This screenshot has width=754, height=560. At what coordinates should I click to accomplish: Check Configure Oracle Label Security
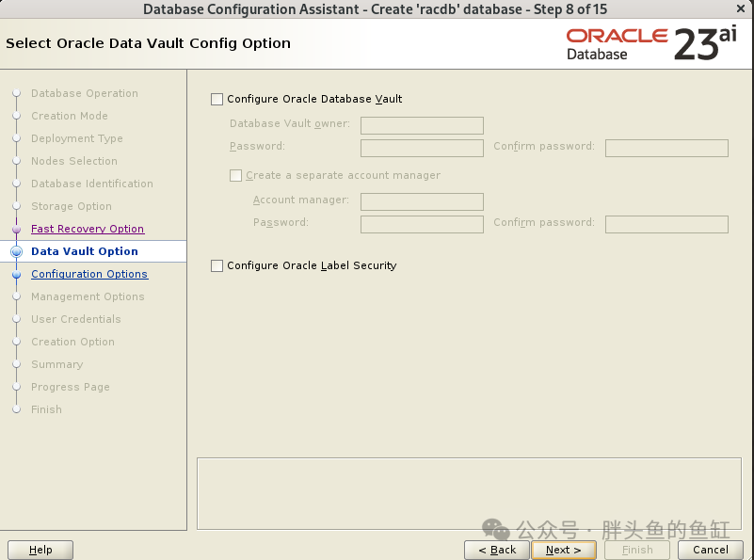(217, 265)
